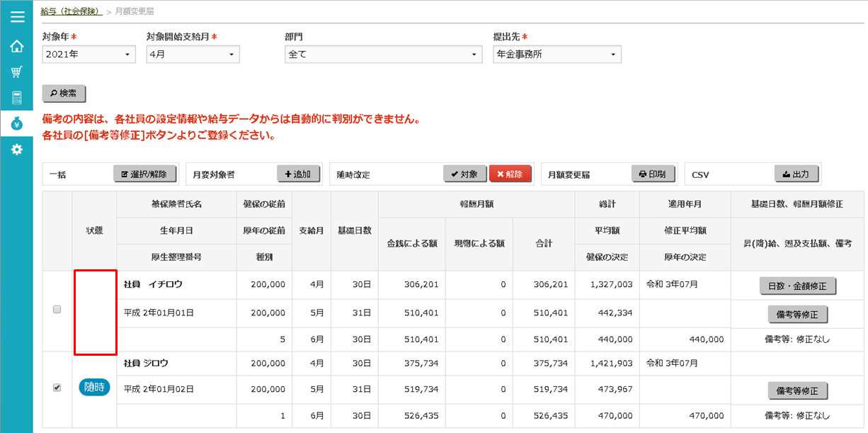
Task: Click the 給与（社会保険） breadcrumb link
Action: (71, 11)
